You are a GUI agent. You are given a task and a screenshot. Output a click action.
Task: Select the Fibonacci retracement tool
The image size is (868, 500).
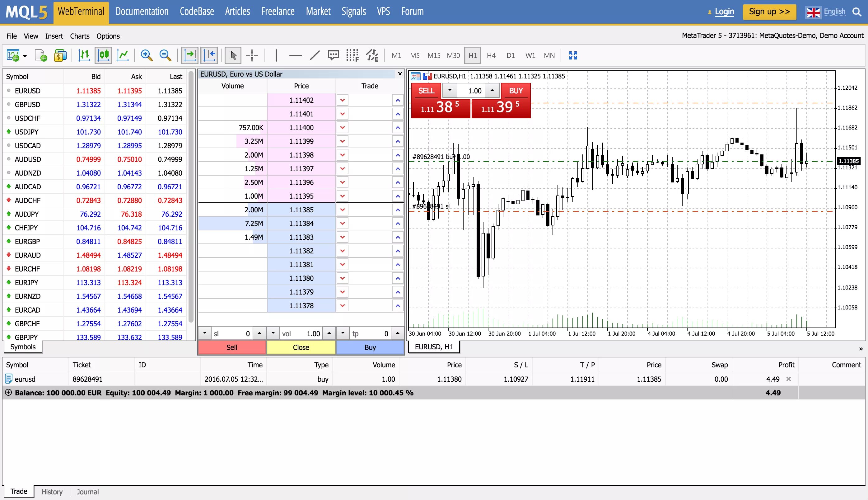click(352, 55)
